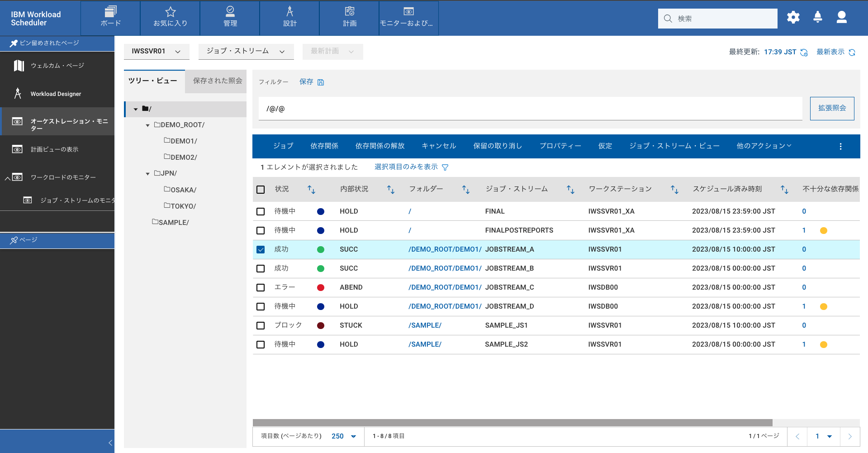868x453 pixels.
Task: Open the ボード board menu icon
Action: pyautogui.click(x=110, y=11)
